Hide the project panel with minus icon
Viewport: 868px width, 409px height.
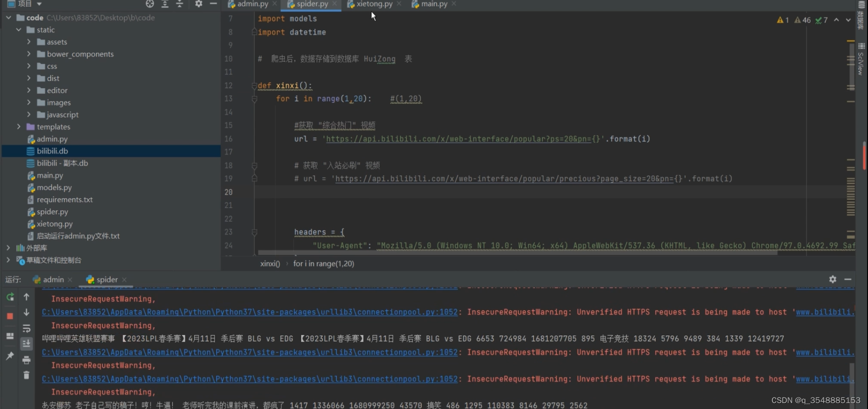pyautogui.click(x=213, y=4)
